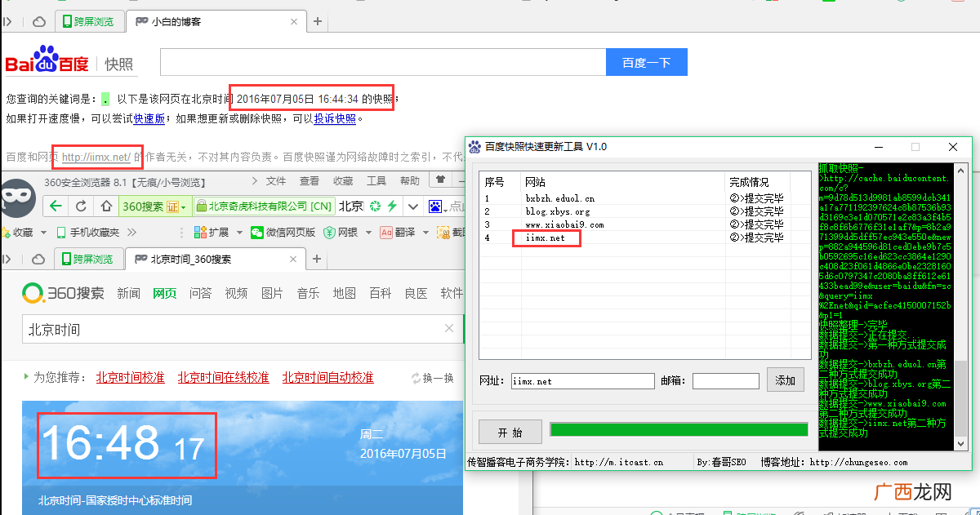Expand the 扩展 extensions dropdown arrow

pos(240,233)
